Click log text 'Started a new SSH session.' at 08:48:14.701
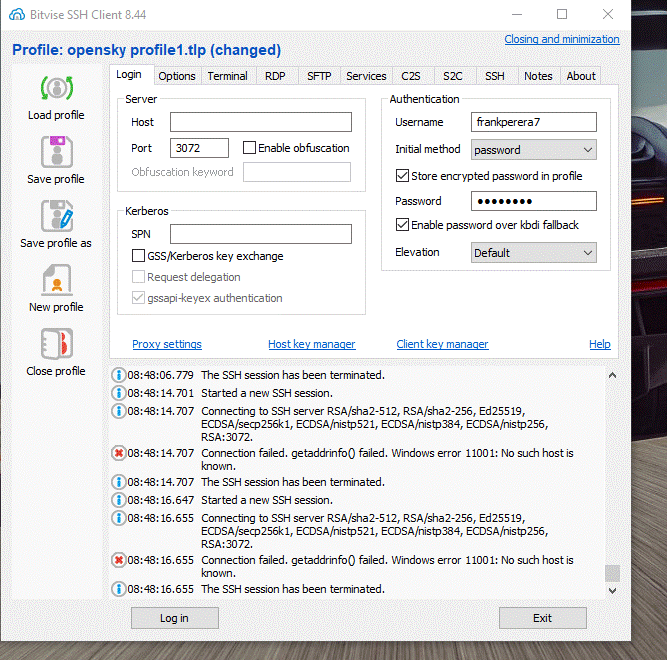 267,393
